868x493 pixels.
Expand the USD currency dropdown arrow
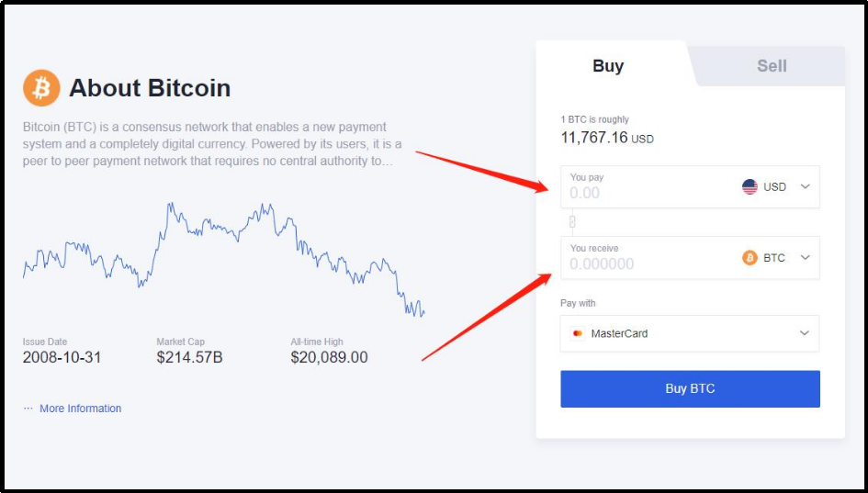coord(806,186)
